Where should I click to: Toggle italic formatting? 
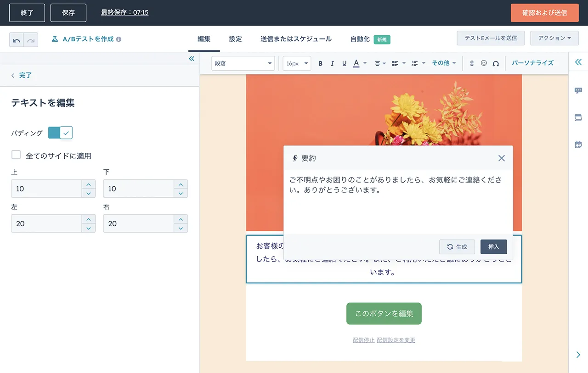click(x=332, y=63)
